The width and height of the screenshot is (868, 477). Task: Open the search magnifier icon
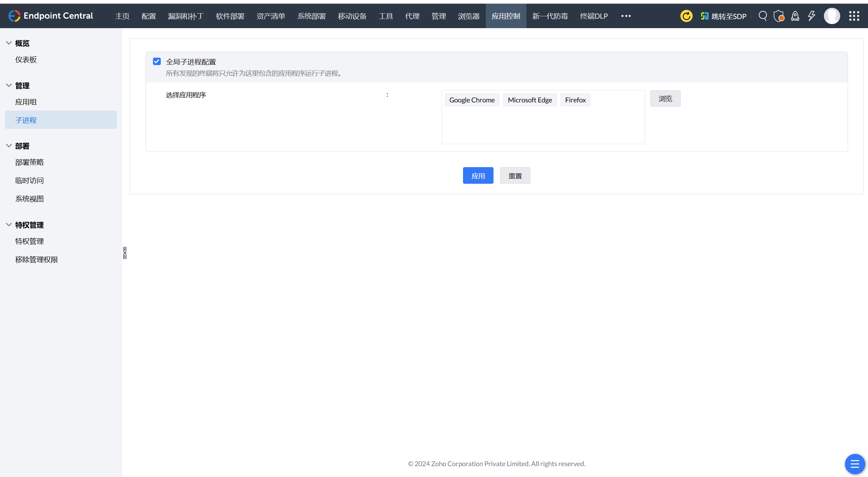pos(763,16)
